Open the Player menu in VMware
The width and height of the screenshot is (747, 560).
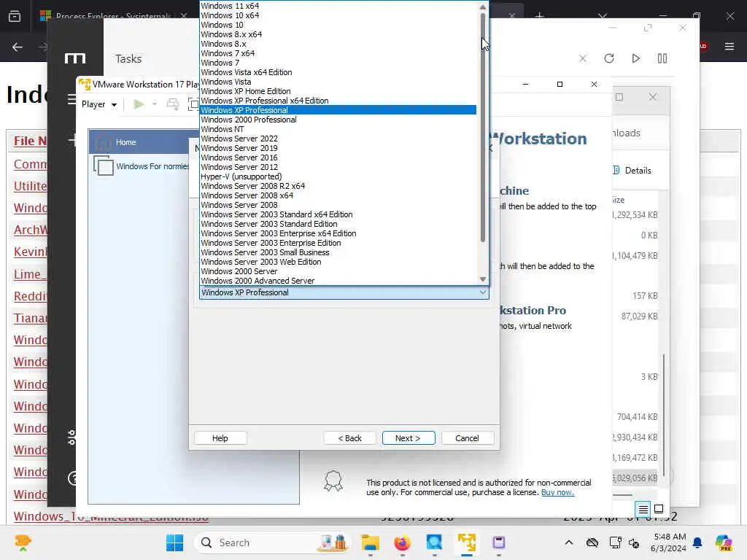click(99, 104)
